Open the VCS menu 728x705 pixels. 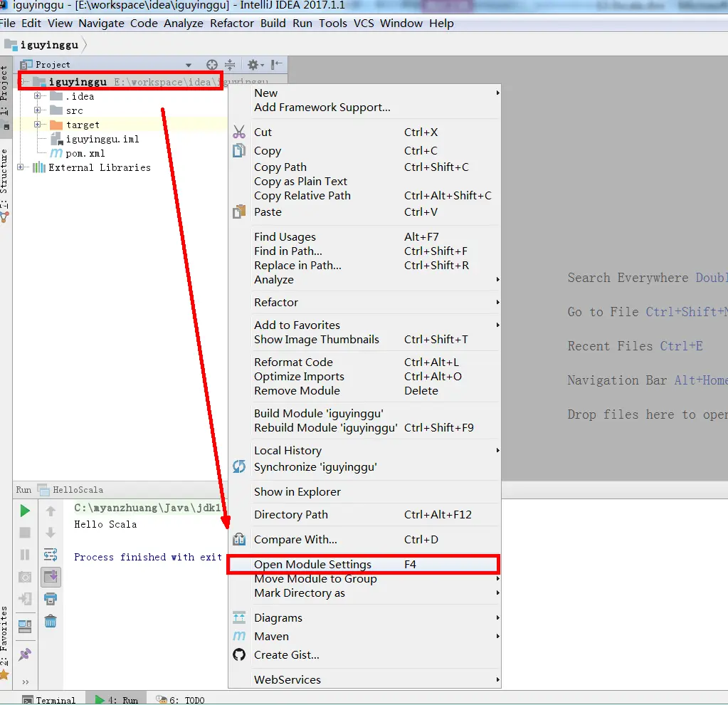point(364,23)
